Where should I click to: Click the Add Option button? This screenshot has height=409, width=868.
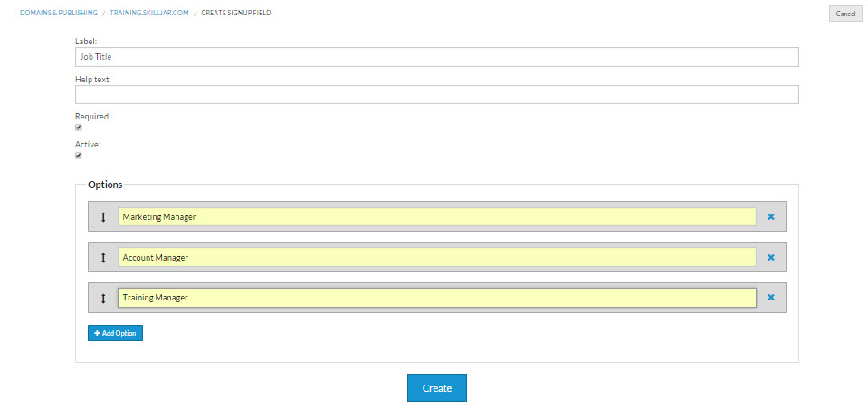pyautogui.click(x=115, y=333)
